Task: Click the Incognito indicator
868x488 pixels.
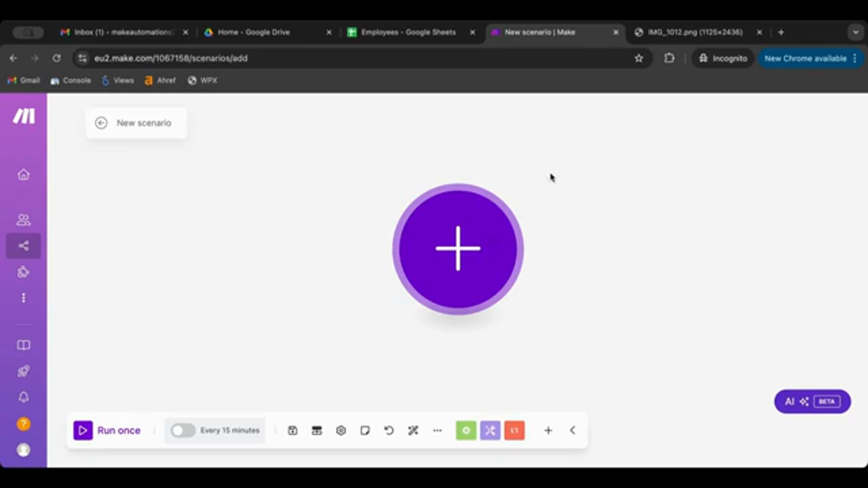Action: [x=723, y=58]
